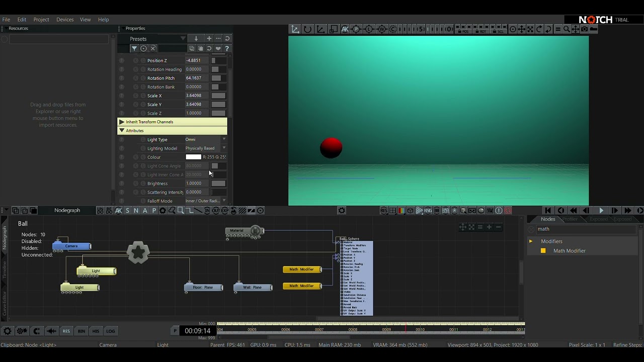
Task: Click the heart favourite icon in Properties
Action: pos(218,48)
